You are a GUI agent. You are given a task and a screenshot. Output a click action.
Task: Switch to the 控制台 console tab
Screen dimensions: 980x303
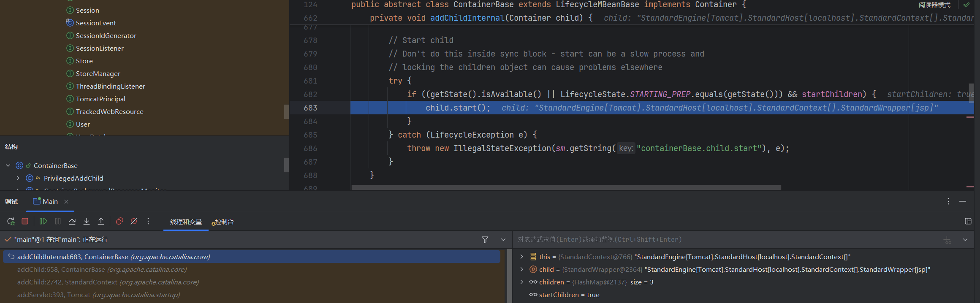pos(224,222)
